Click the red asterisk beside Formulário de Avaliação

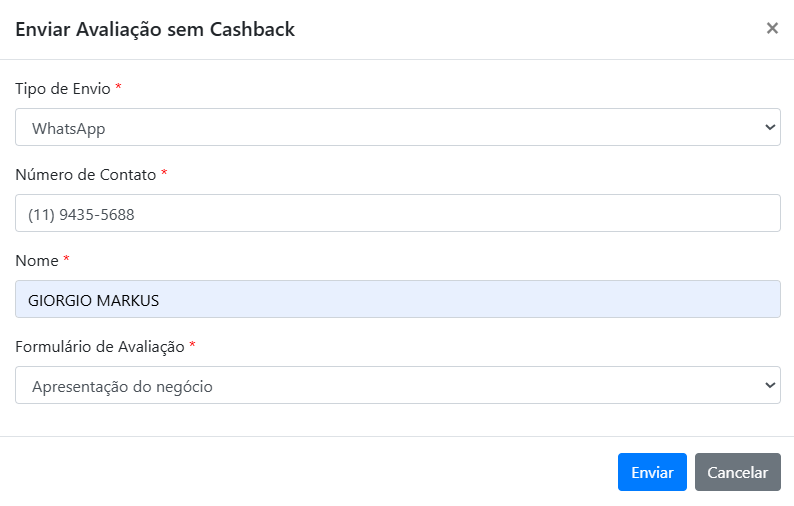(x=193, y=346)
